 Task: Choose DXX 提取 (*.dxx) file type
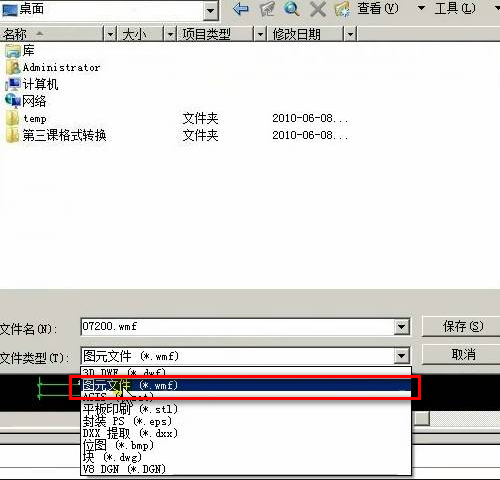(246, 433)
